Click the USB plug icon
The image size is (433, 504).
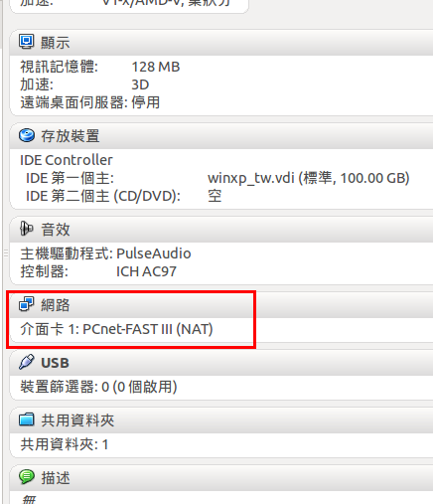coord(27,362)
